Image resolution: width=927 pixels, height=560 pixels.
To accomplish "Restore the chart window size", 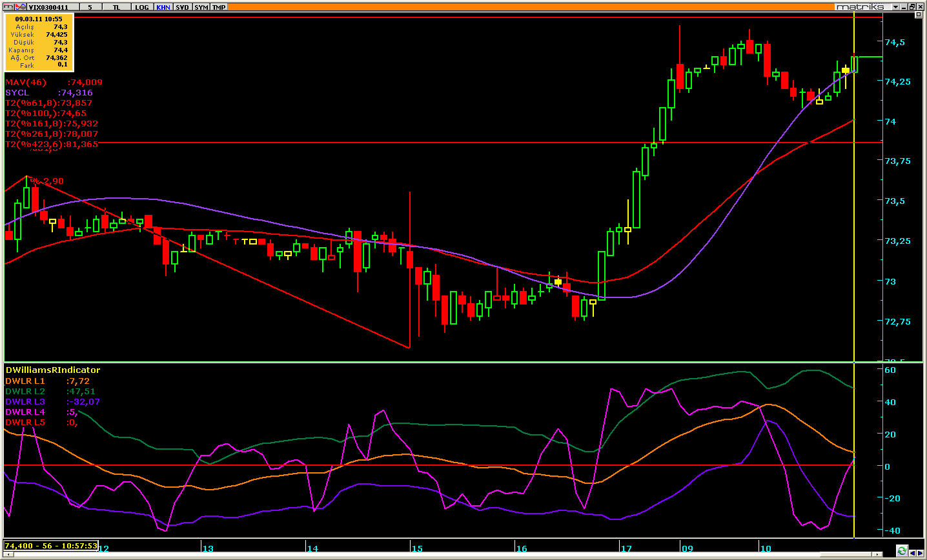I will [x=913, y=7].
